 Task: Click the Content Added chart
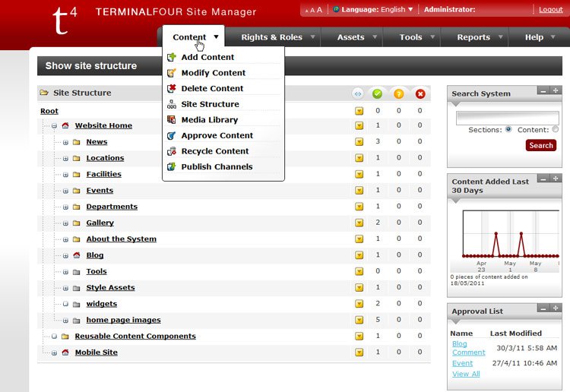(505, 234)
